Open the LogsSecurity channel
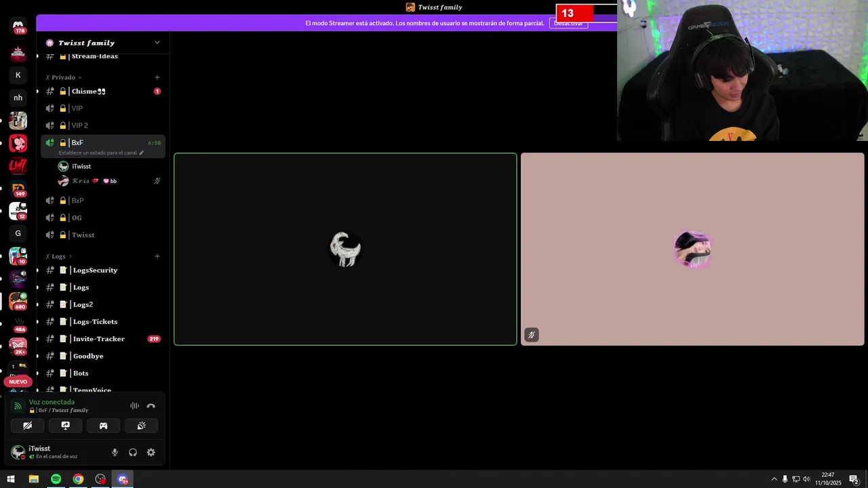 coord(103,270)
